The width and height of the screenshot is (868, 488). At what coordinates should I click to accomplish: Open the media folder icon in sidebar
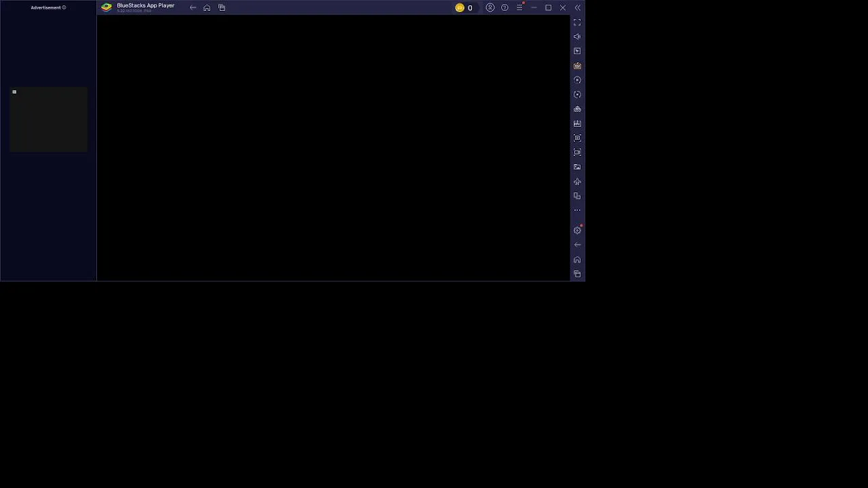(577, 167)
